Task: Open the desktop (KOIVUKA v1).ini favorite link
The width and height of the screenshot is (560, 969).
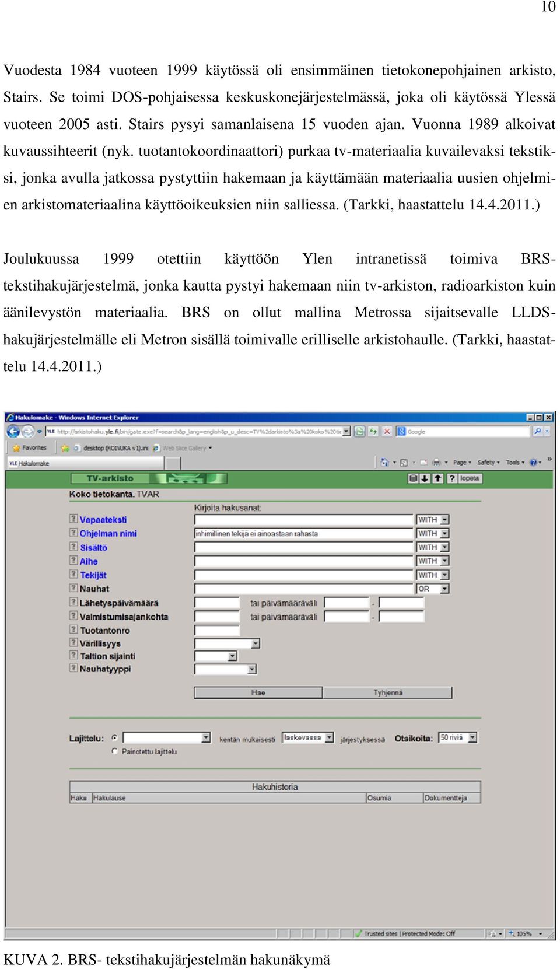Action: [x=111, y=448]
